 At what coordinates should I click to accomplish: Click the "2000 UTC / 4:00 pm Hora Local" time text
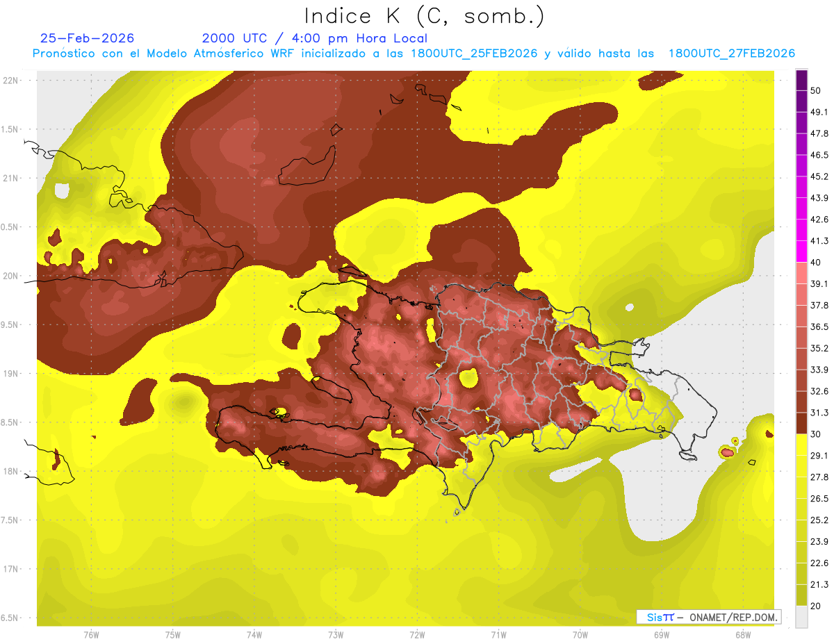pyautogui.click(x=314, y=38)
